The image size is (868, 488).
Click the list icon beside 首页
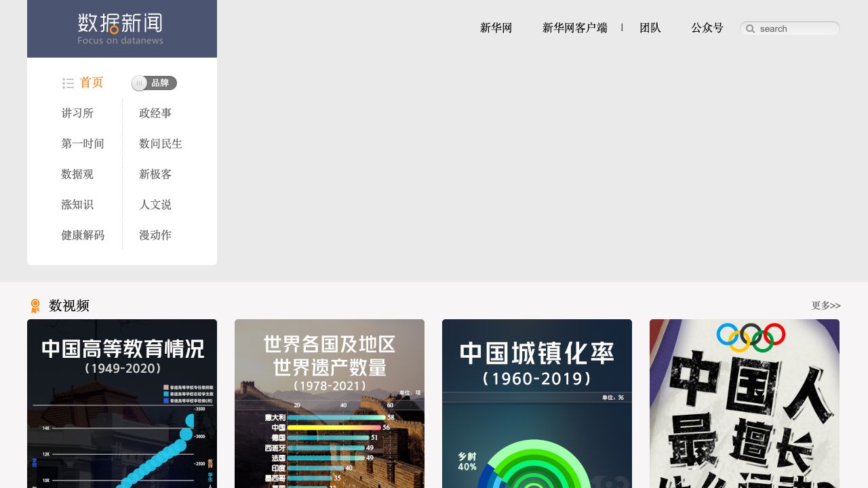click(x=68, y=83)
